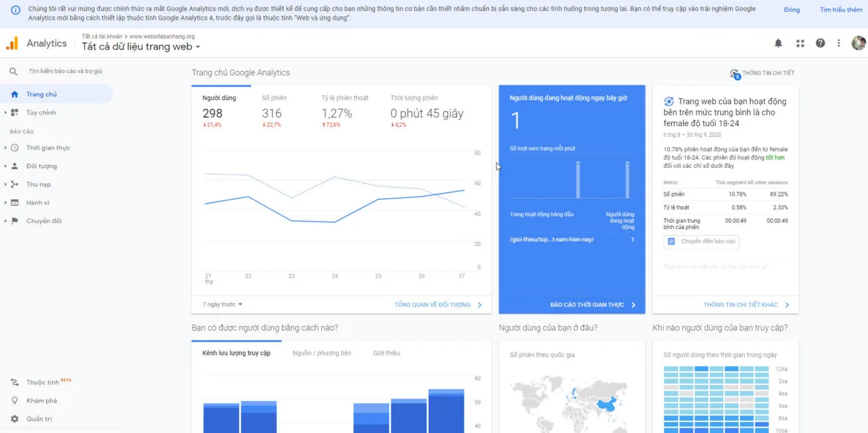The image size is (868, 433).
Task: Select the Tỷ lệ phiên thoát metric tab
Action: [344, 110]
